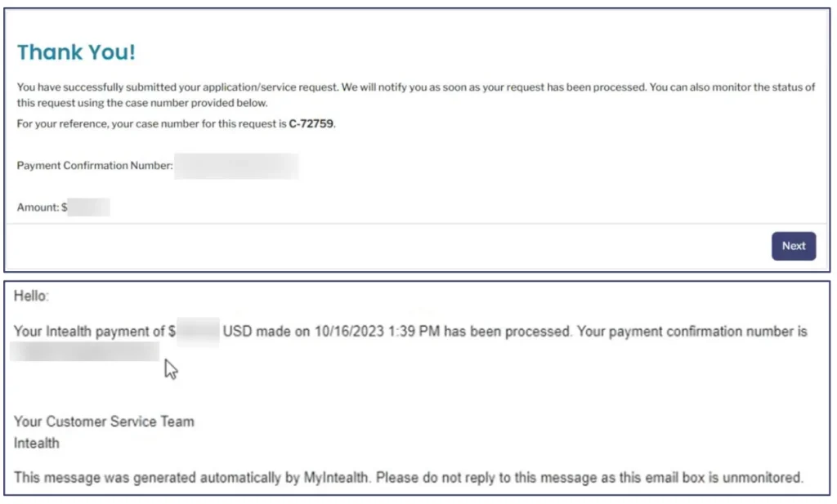Click the Payment Confirmation Number label
The image size is (837, 504).
(x=95, y=166)
